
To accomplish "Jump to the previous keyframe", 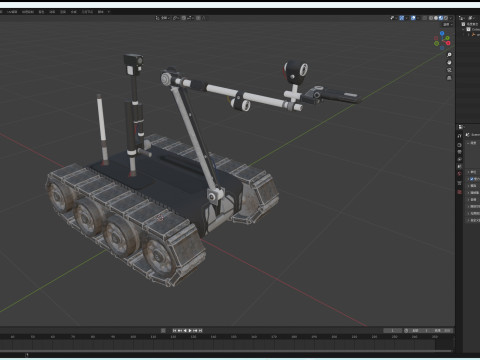I will click(179, 330).
